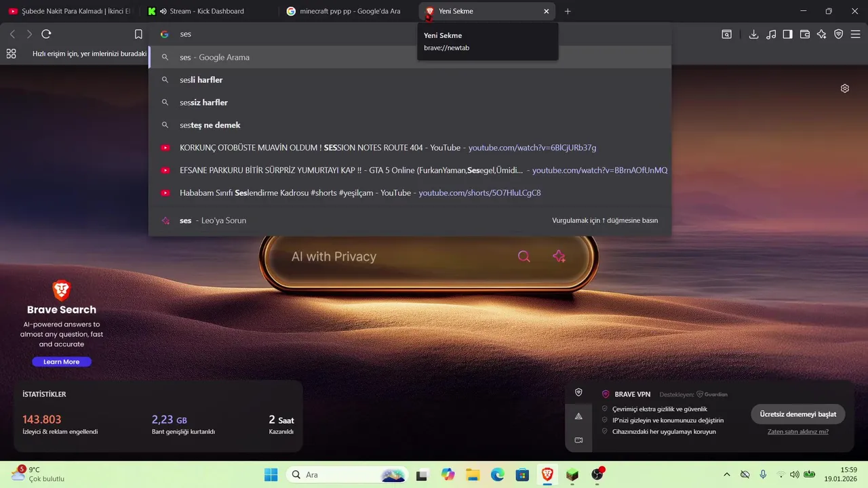Click the taskbar Ara search box
The image size is (868, 488).
click(x=347, y=474)
